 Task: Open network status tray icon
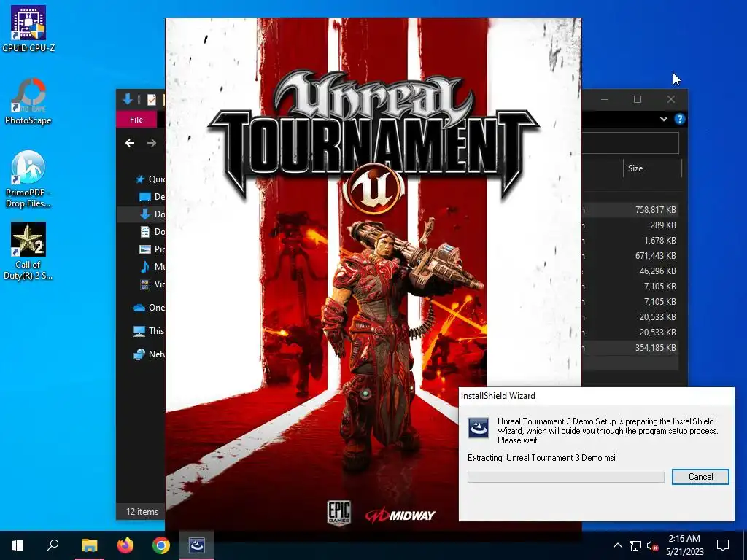click(635, 545)
